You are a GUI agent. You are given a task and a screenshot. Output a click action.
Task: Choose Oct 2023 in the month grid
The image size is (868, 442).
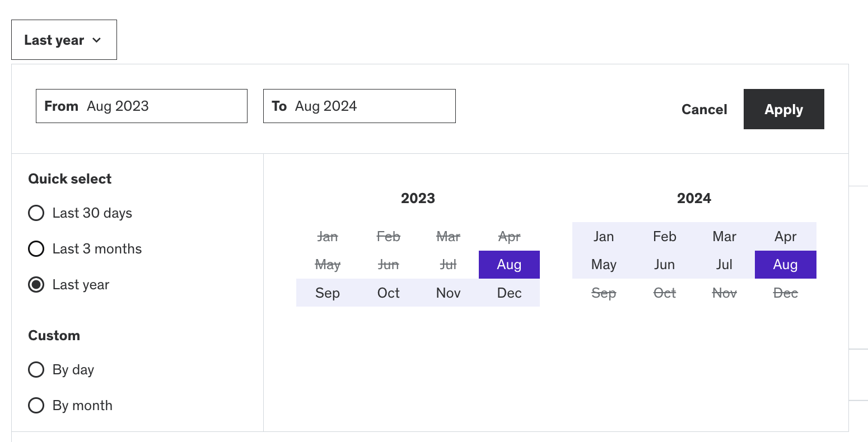[388, 293]
